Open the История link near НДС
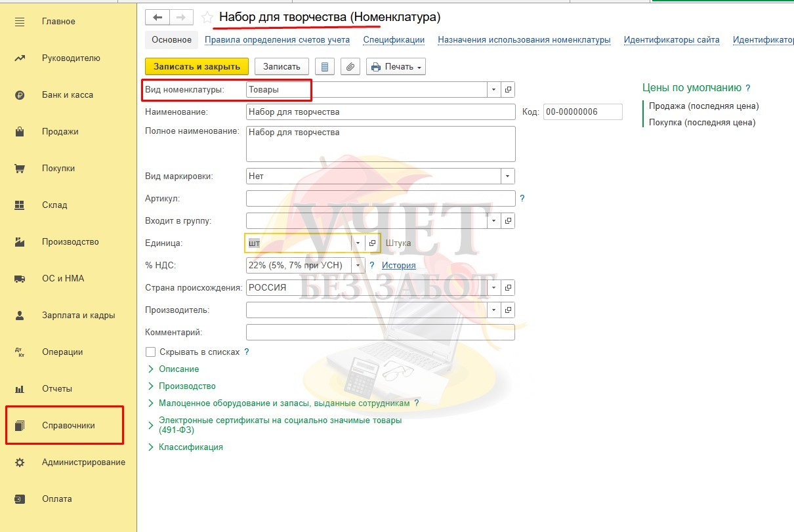Viewport: 794px width, 532px height. (x=399, y=265)
